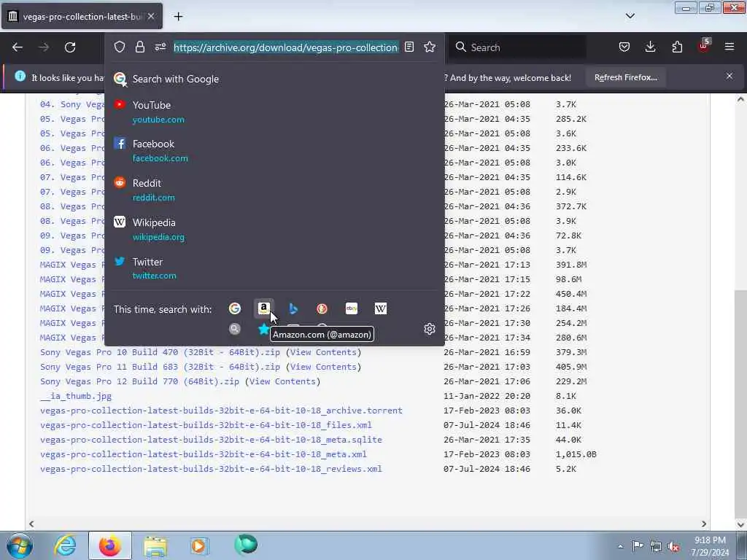The width and height of the screenshot is (747, 560).
Task: Open the _reviews.xml link
Action: click(x=211, y=469)
